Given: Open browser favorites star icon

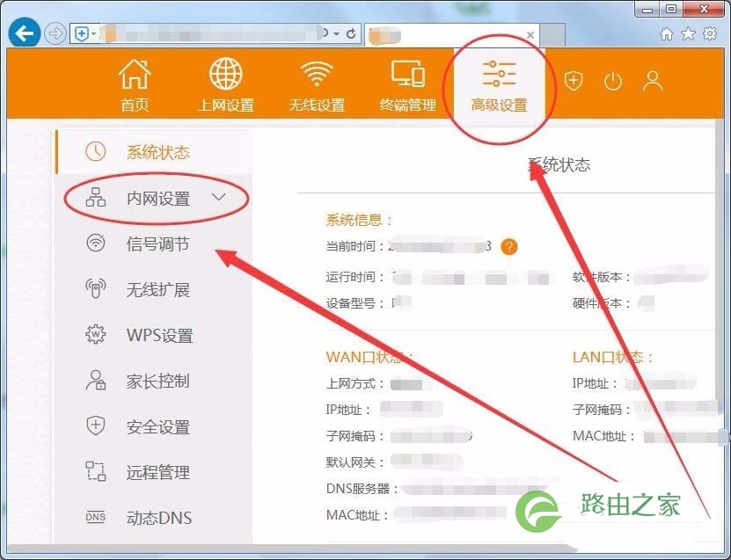Looking at the screenshot, I should coord(688,33).
